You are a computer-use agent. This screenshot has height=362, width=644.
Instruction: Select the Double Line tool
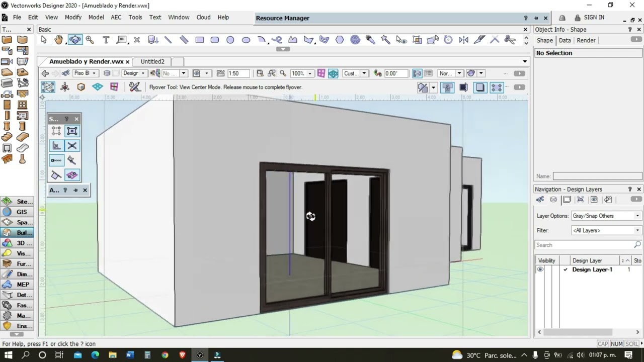tap(184, 40)
